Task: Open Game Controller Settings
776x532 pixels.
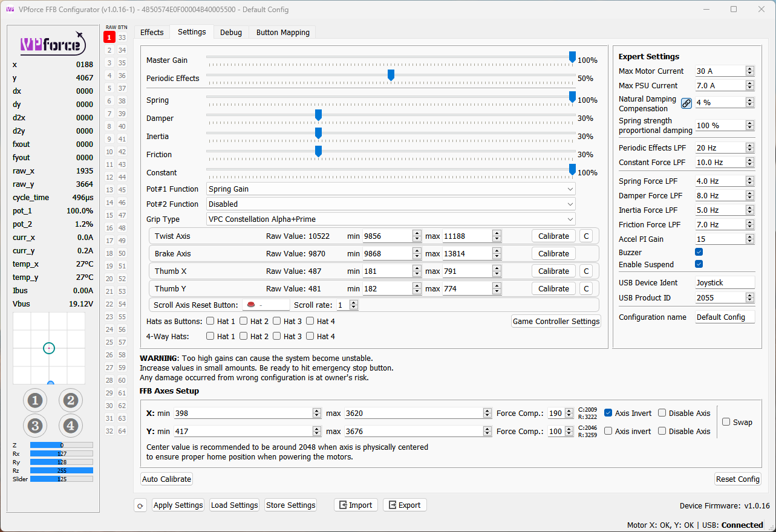Action: point(556,321)
